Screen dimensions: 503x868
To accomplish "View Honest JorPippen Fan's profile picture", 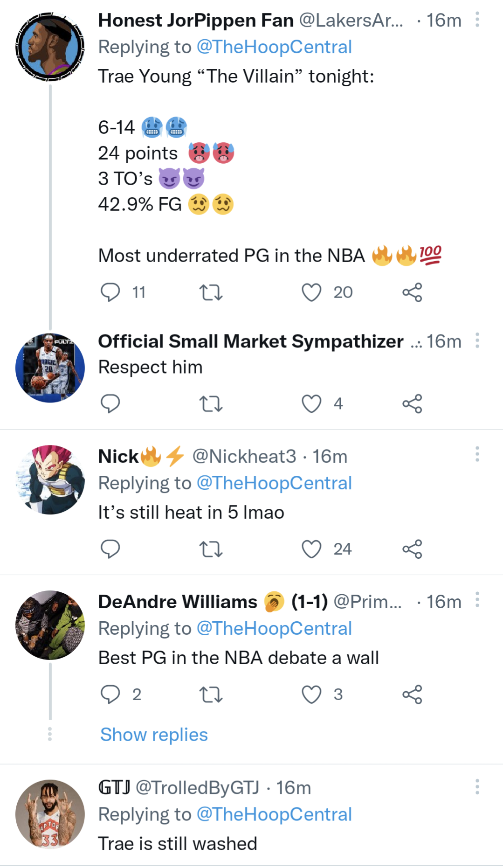I will tap(50, 47).
